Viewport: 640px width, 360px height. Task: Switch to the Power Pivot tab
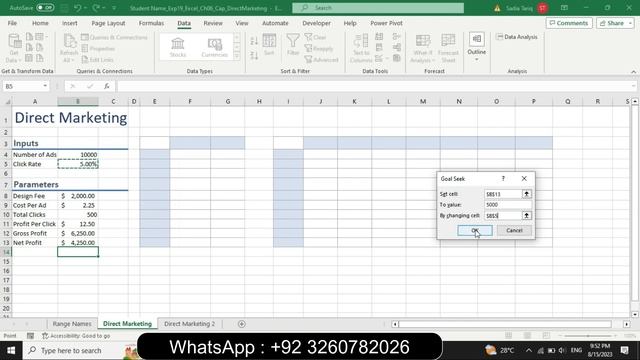click(x=386, y=23)
